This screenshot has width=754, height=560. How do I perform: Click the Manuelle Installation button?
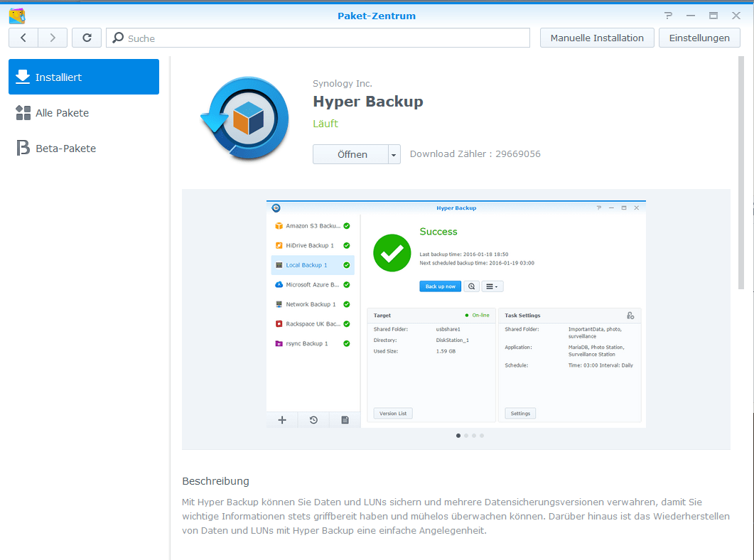tap(597, 37)
